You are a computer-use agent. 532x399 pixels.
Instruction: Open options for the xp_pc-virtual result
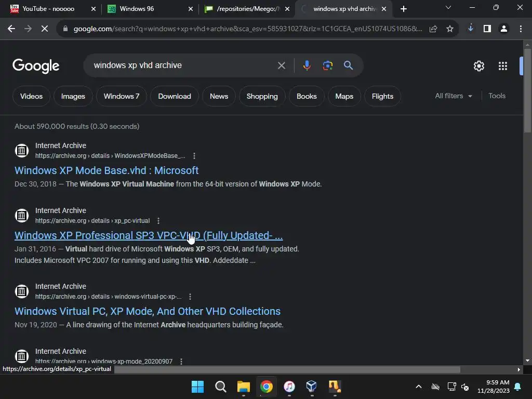coord(158,221)
